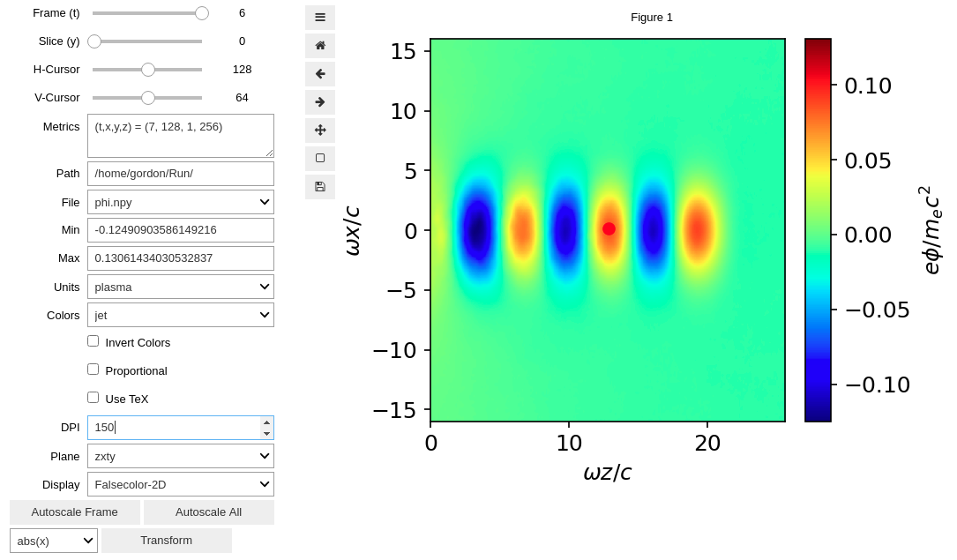This screenshot has width=957, height=560.
Task: Decrement DPI with down stepper arrow
Action: [x=266, y=433]
